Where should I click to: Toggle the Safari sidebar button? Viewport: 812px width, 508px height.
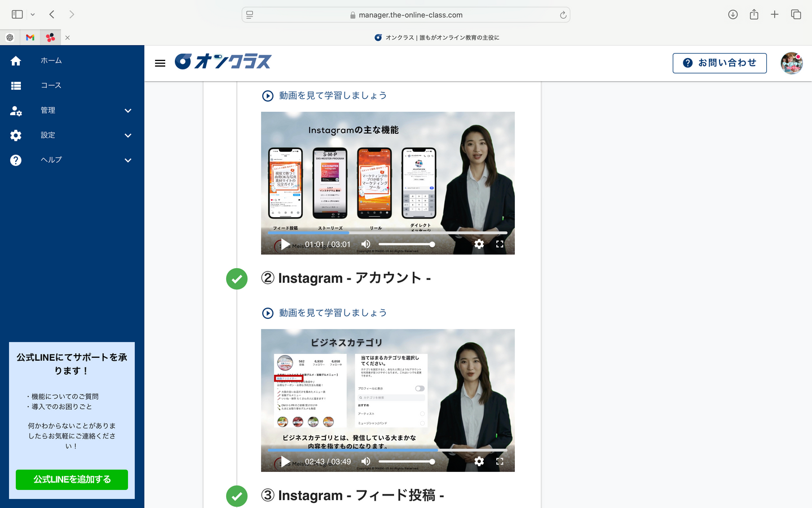pos(17,15)
